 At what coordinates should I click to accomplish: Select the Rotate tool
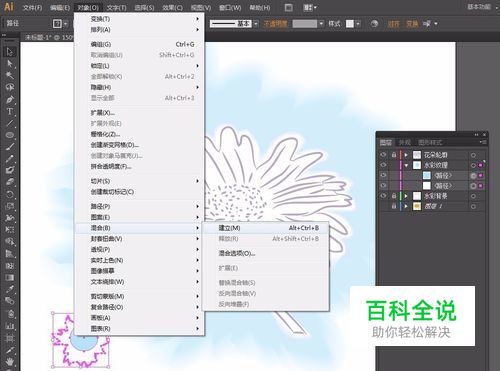pos(9,194)
